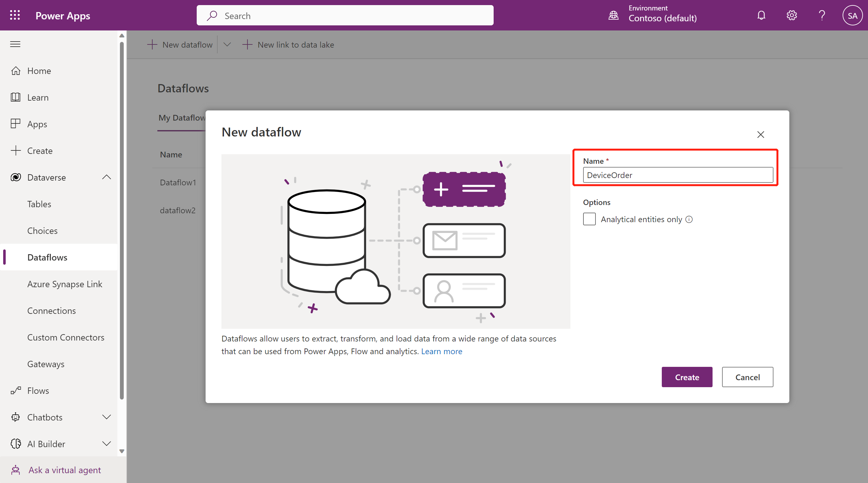Close the New dataflow dialog

(760, 135)
